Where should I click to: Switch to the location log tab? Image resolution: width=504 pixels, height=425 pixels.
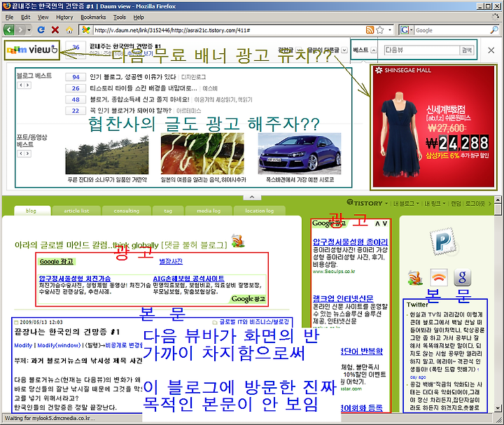coord(260,211)
